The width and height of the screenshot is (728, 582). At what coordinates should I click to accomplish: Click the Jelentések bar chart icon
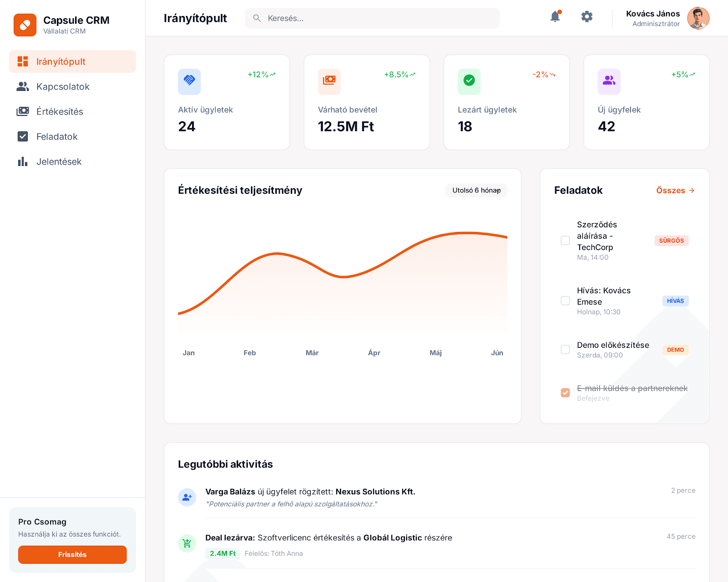point(22,161)
